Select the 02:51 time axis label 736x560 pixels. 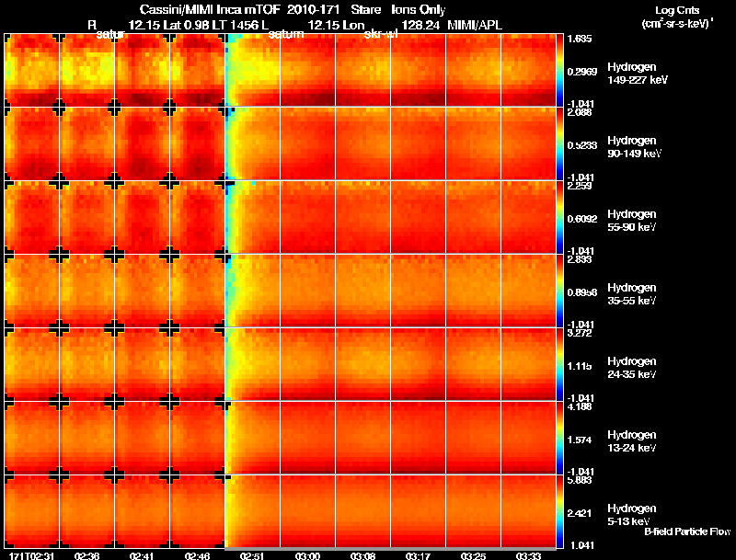pos(252,555)
